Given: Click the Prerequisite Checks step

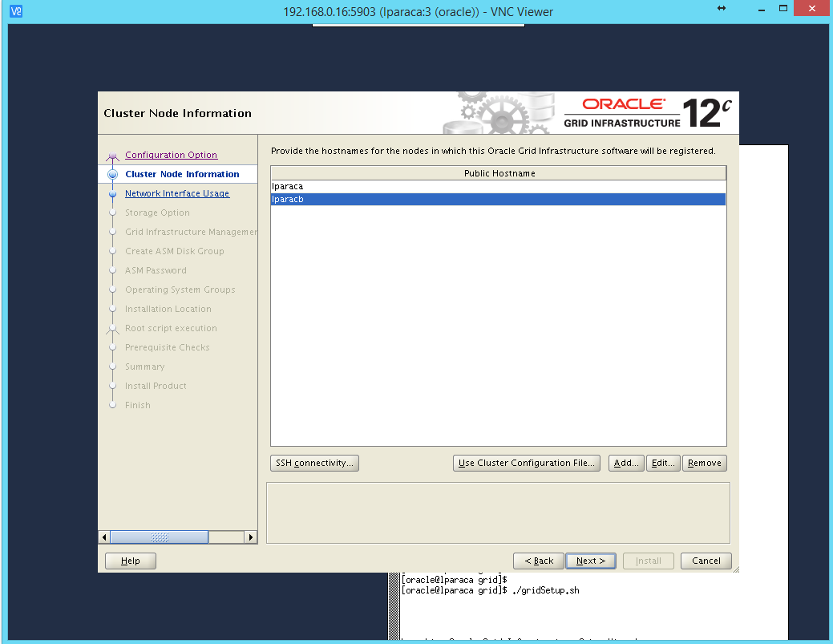Looking at the screenshot, I should pyautogui.click(x=168, y=347).
